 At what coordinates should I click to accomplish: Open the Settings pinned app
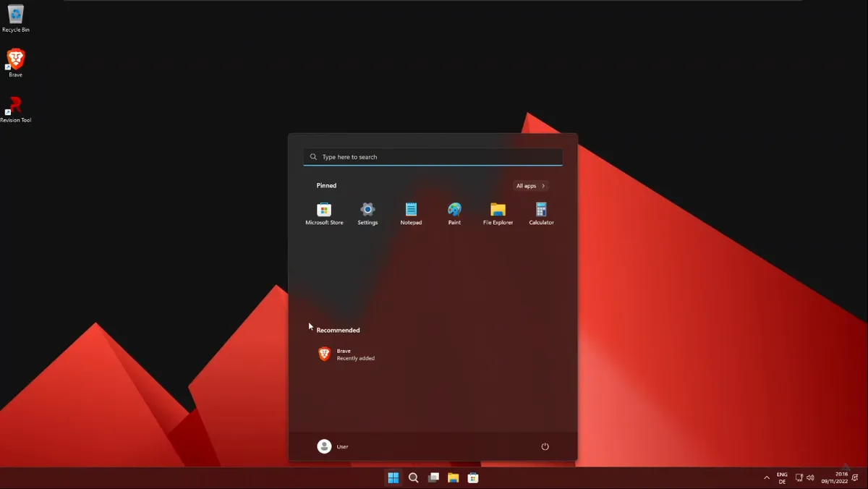(367, 214)
